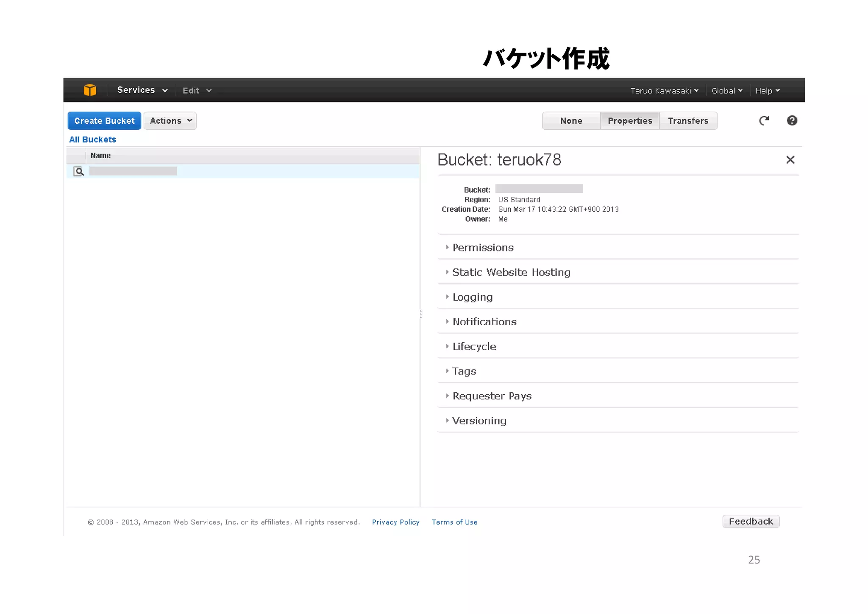Expand the Notifications section
The image size is (868, 614).
click(618, 322)
